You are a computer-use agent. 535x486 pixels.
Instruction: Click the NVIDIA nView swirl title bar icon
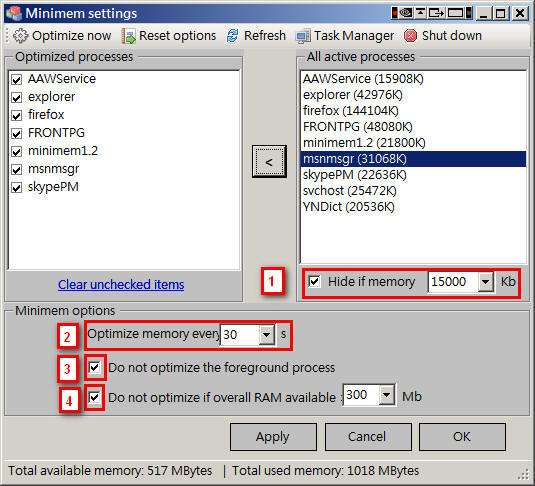point(406,13)
